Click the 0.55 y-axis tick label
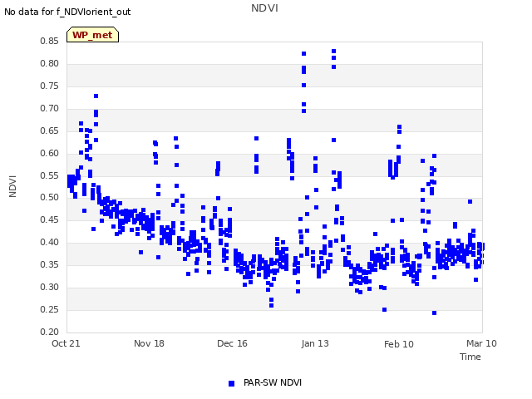 50,175
